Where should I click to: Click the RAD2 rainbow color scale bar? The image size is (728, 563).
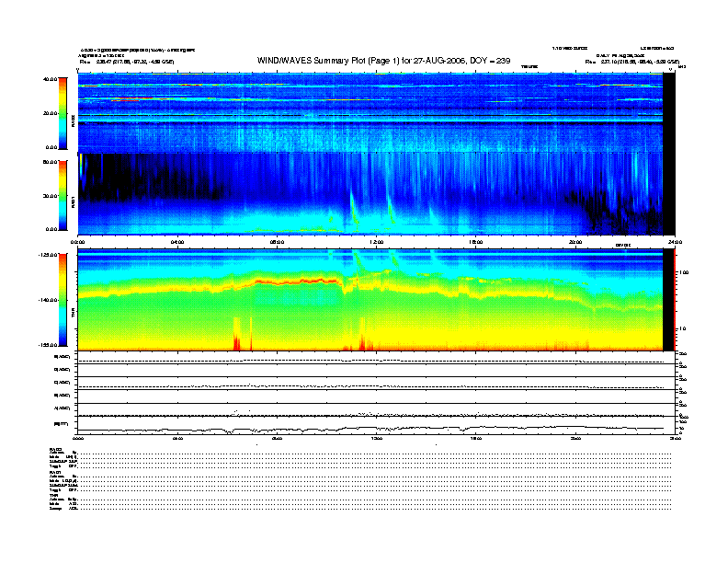pos(63,113)
